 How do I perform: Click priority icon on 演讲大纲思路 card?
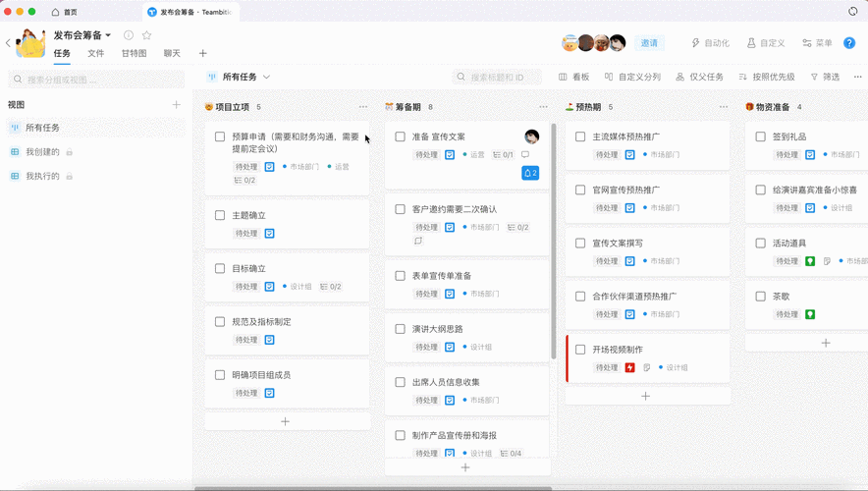click(450, 347)
